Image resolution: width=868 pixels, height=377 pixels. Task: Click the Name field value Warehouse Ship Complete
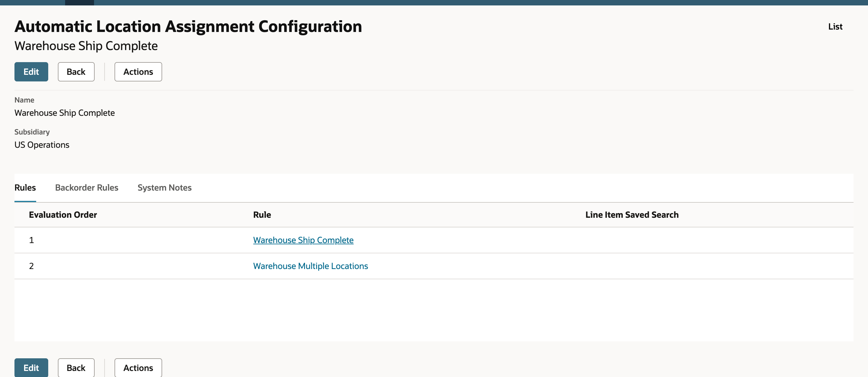[65, 112]
